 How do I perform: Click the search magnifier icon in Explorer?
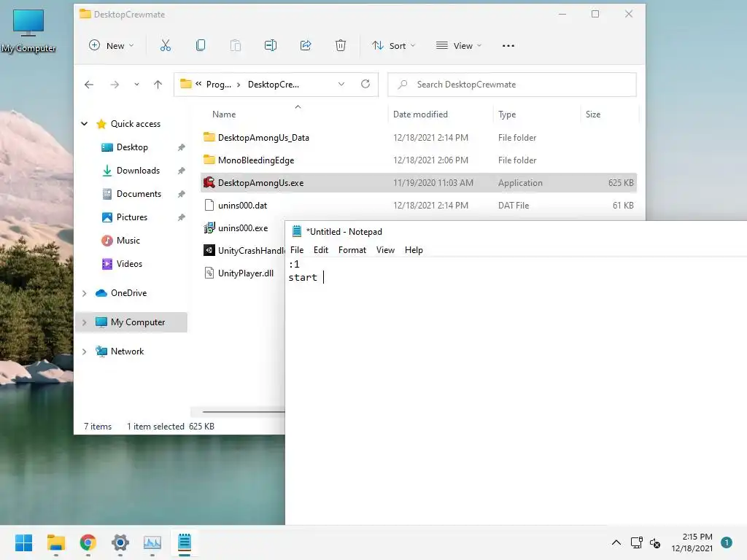point(403,85)
